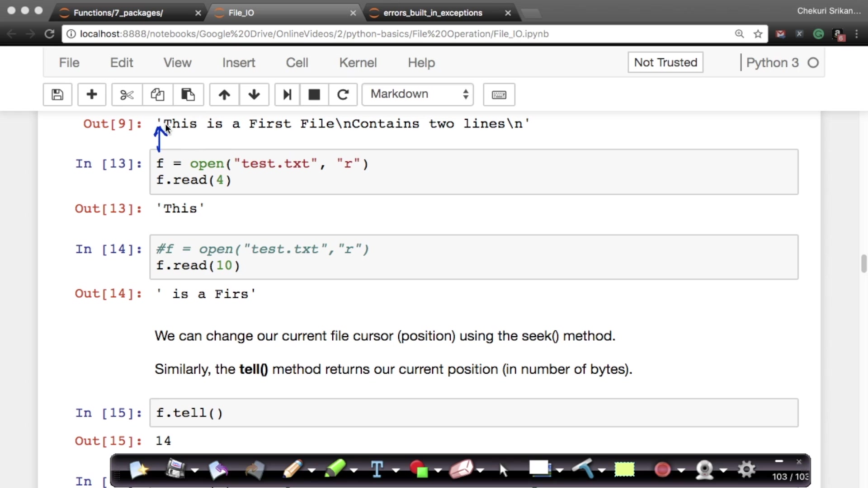This screenshot has height=488, width=868.
Task: Open the cell type dropdown showing Markdown
Action: coord(417,94)
